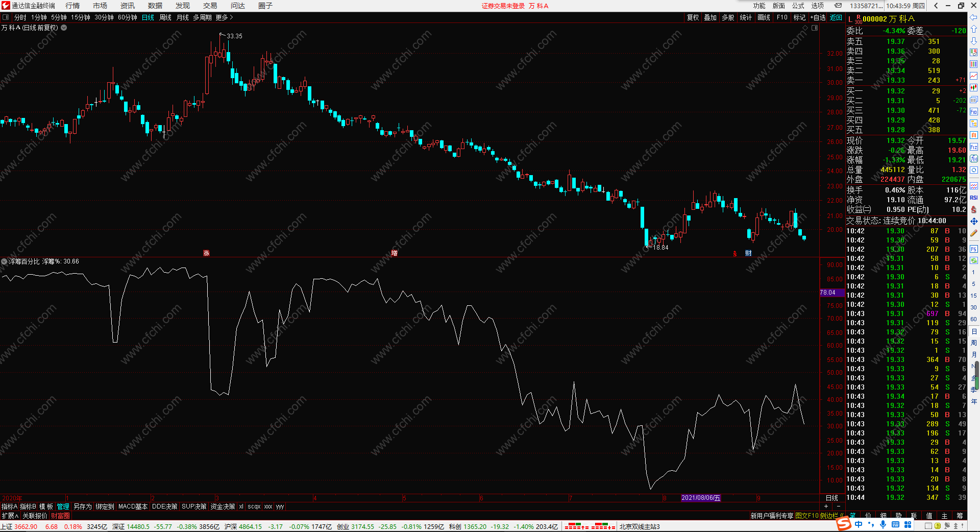The image size is (980, 532).
Task: Select the 日 daily period in sidebar
Action: pos(973,331)
